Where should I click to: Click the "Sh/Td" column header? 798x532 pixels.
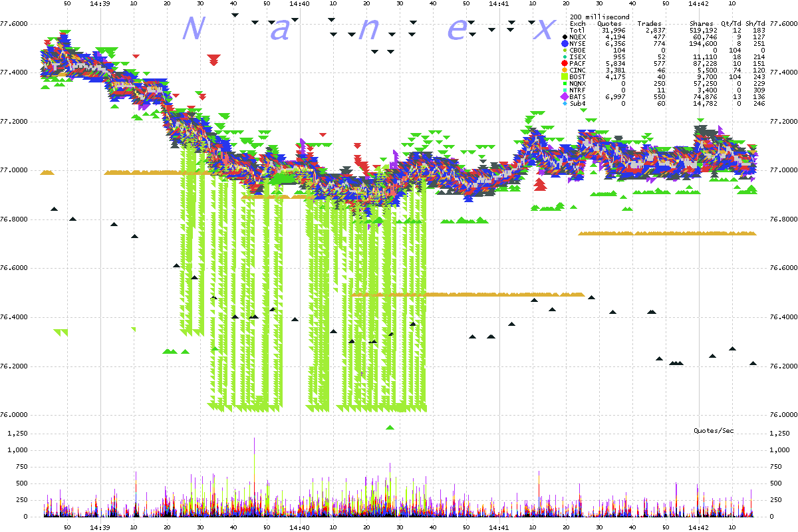755,24
